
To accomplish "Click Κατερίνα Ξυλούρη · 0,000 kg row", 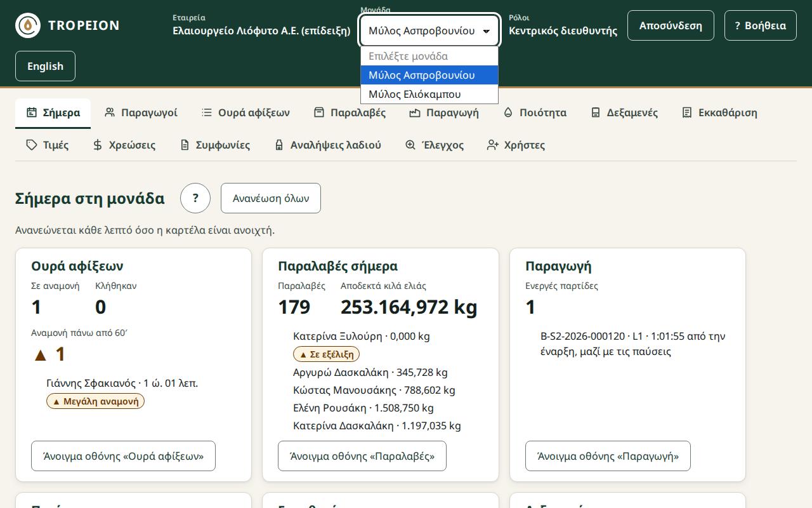I will click(x=362, y=336).
